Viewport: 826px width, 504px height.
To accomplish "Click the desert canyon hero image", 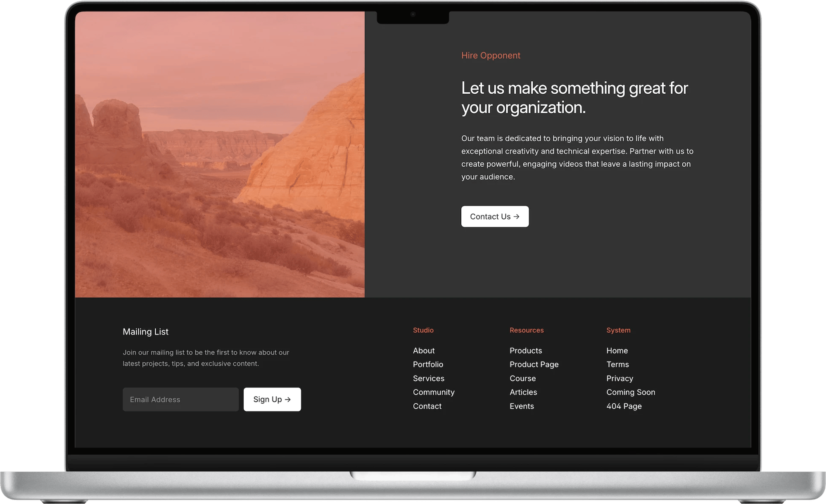I will [x=220, y=154].
